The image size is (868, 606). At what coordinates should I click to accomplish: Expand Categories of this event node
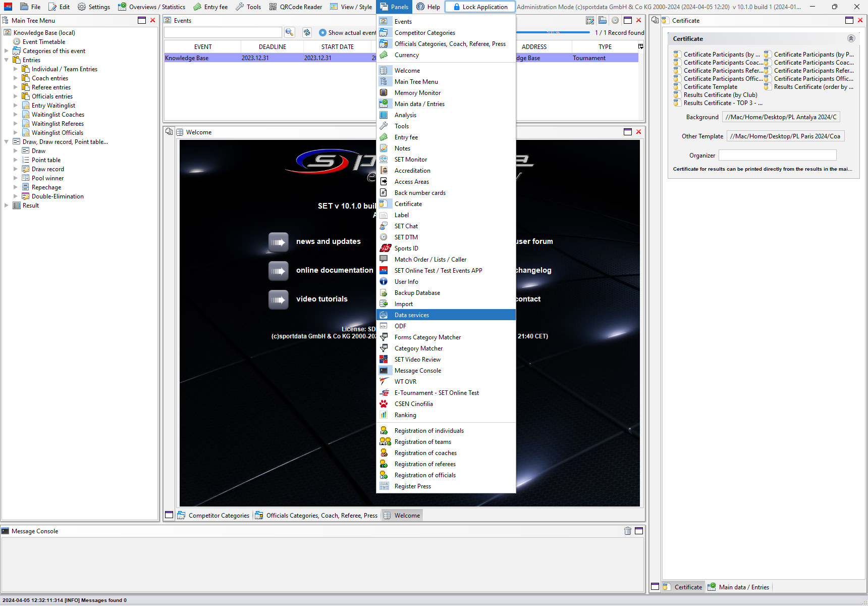coord(6,51)
